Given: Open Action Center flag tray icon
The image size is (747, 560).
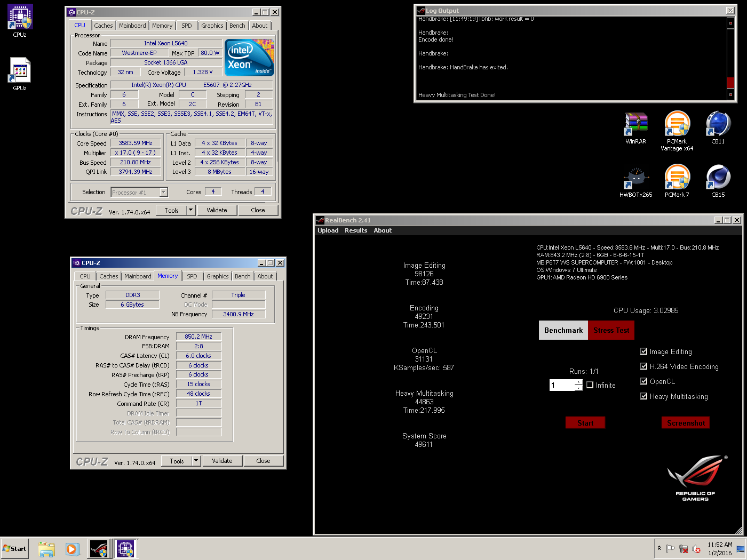Looking at the screenshot, I should click(671, 549).
